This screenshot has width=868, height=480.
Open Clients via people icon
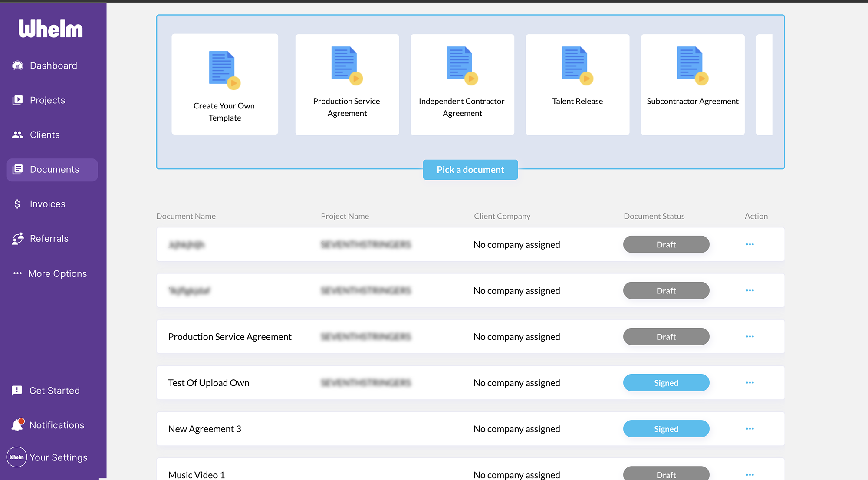[x=17, y=135]
